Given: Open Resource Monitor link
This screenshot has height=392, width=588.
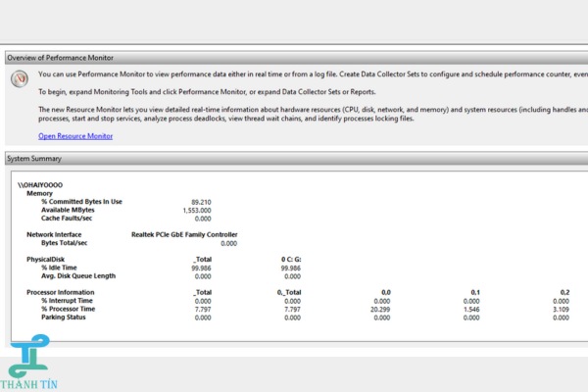Looking at the screenshot, I should [x=75, y=136].
